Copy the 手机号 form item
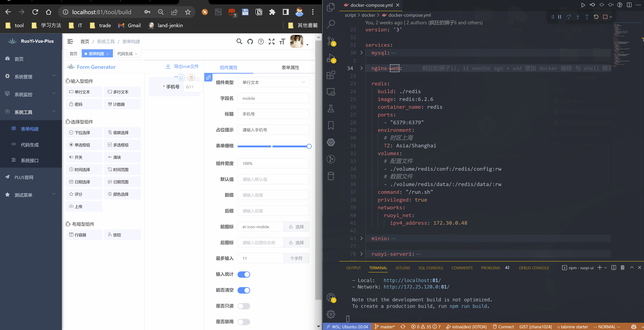This screenshot has height=330, width=644. tap(181, 77)
